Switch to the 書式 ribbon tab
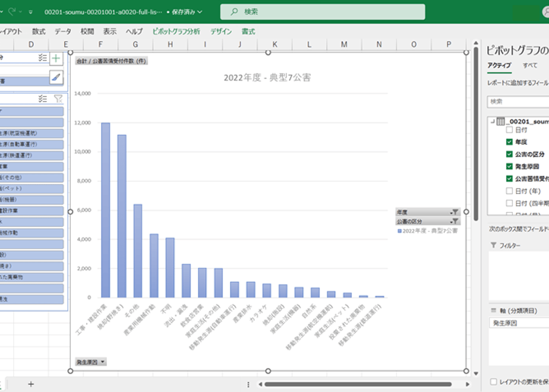This screenshot has width=549, height=392. click(x=248, y=31)
